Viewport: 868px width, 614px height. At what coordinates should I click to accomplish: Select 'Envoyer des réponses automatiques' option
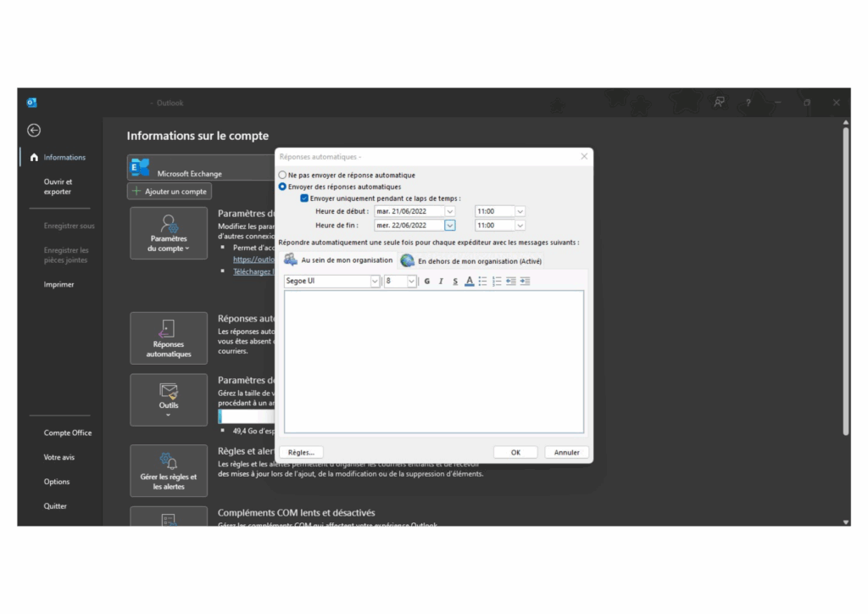[283, 187]
